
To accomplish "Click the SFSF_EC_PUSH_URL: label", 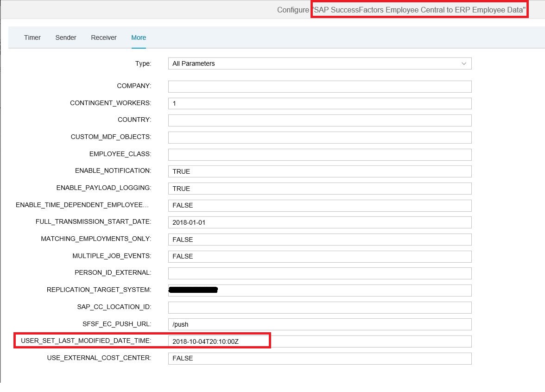I will pyautogui.click(x=117, y=324).
